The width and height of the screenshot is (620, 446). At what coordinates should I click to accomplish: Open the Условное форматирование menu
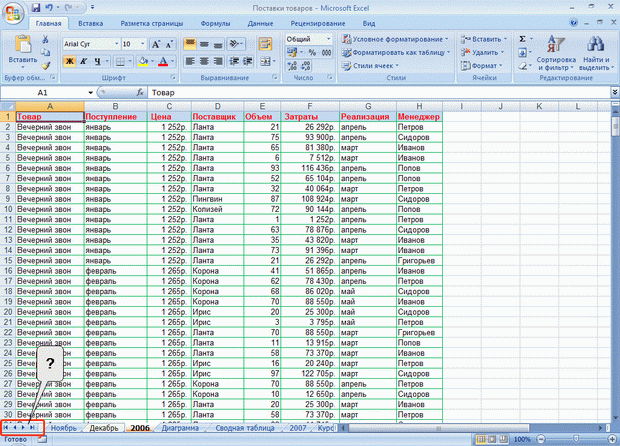(395, 39)
